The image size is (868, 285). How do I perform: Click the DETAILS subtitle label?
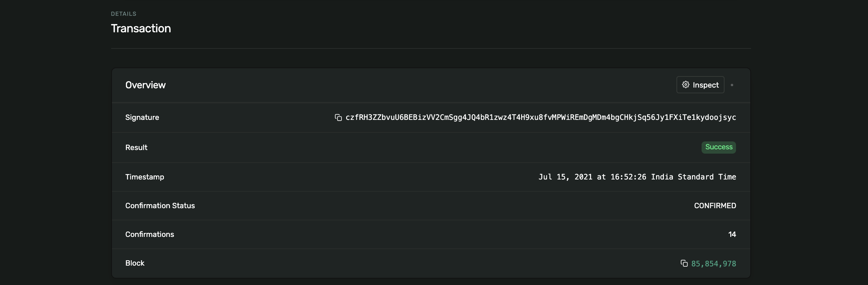point(123,14)
